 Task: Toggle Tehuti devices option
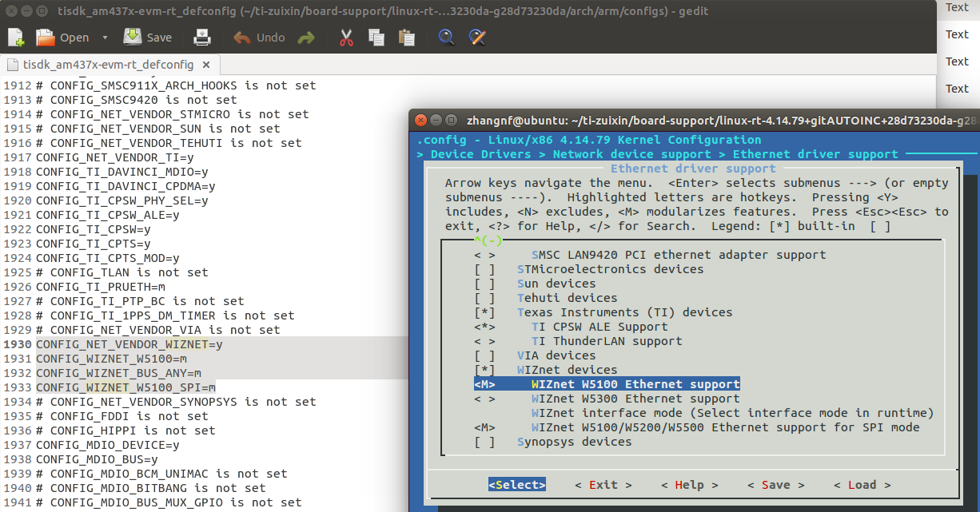click(546, 298)
